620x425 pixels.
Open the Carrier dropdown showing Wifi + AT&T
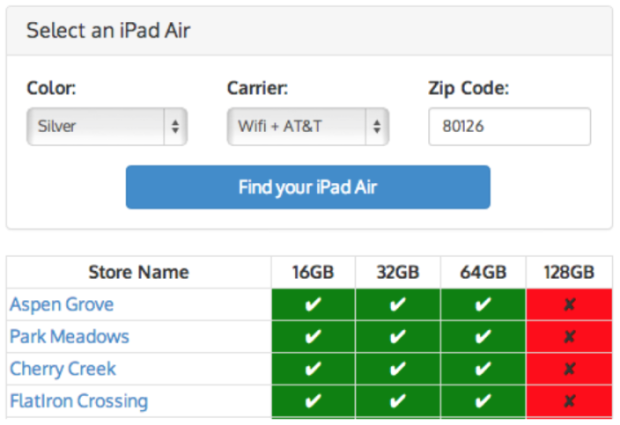point(308,127)
